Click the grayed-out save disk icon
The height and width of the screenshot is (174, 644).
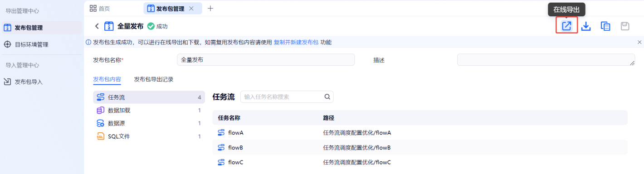pyautogui.click(x=625, y=26)
